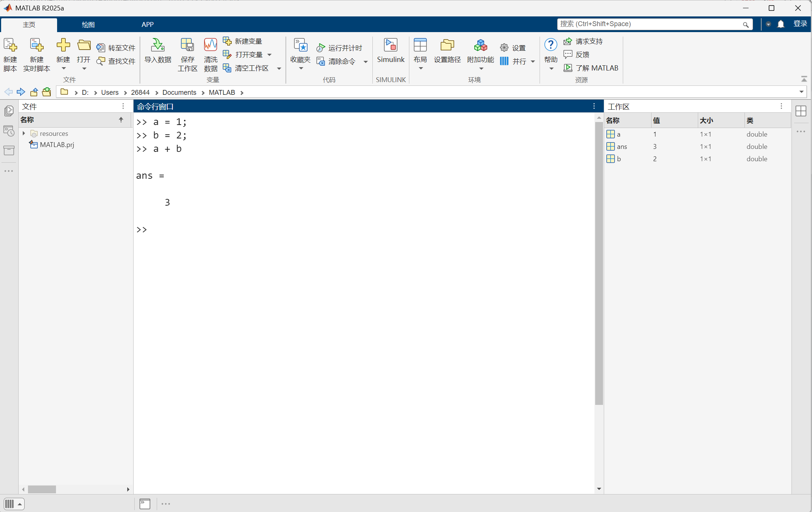
Task: Click 登录 (Sign In) link
Action: pyautogui.click(x=800, y=24)
